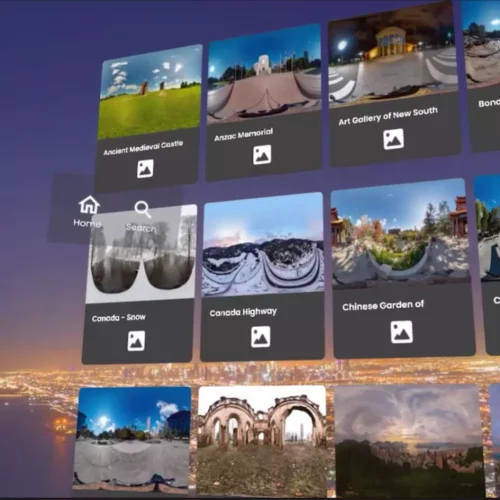
Task: Open the Ancient Medieval Castle panorama thumbnail
Action: point(150,92)
